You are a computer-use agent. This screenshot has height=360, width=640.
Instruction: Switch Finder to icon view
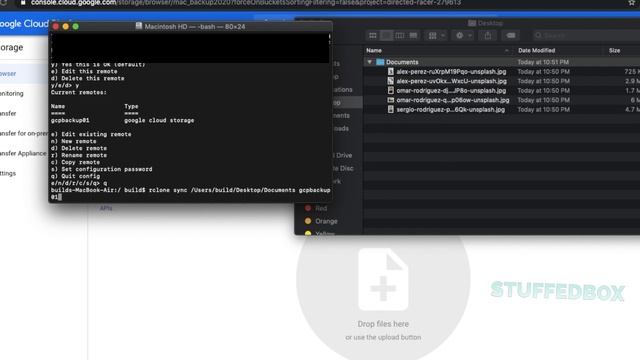[x=373, y=36]
